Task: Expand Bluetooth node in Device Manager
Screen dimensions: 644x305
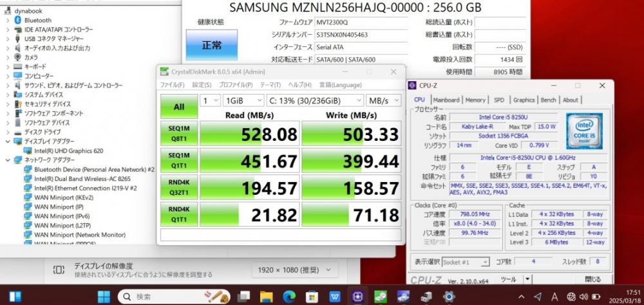Action: [x=8, y=20]
